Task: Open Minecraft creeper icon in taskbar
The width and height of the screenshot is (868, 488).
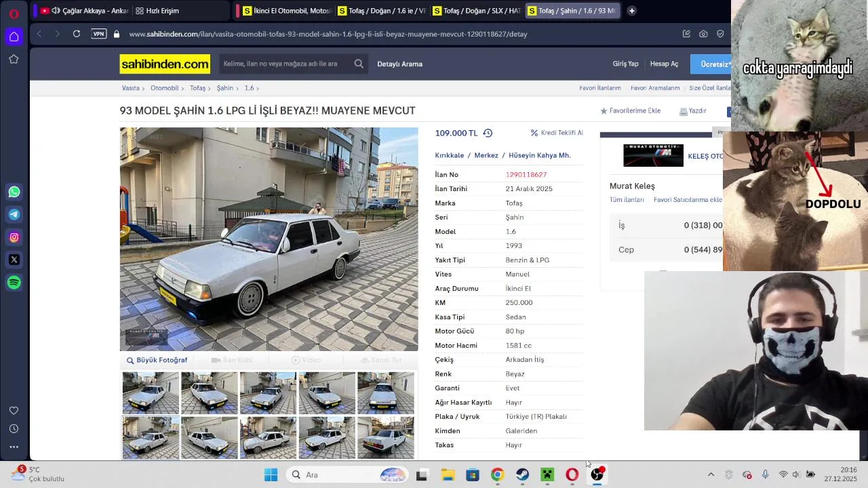Action: click(x=547, y=474)
